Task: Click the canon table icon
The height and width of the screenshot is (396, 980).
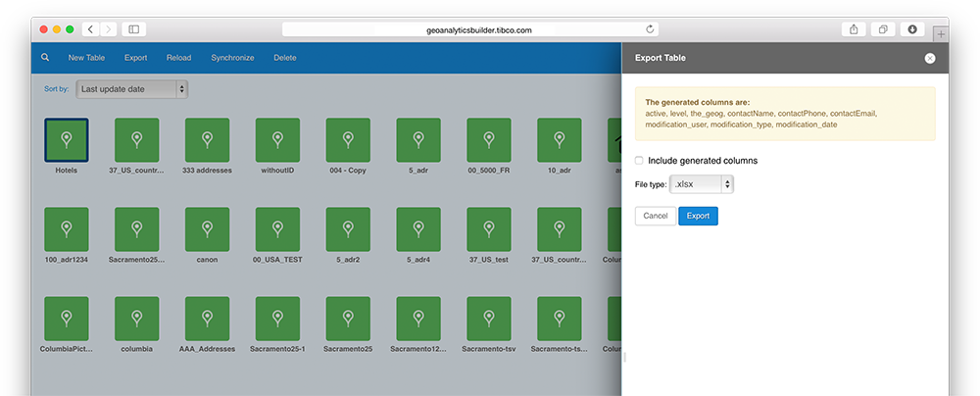Action: 207,229
